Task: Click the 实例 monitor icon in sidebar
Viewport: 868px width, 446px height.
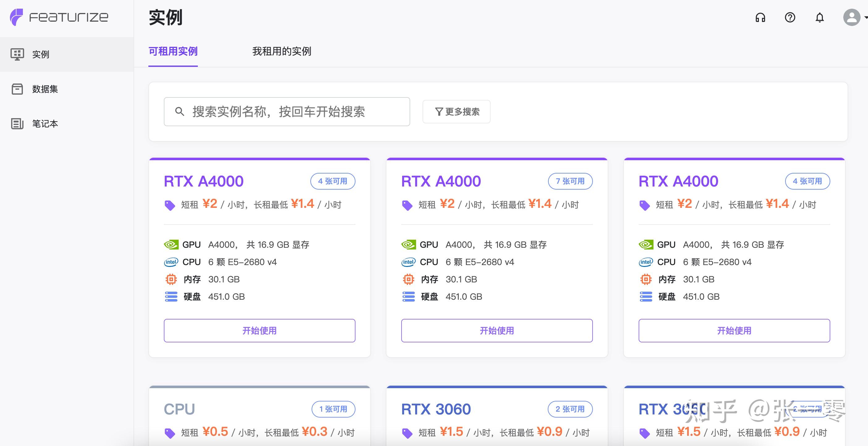Action: click(x=17, y=54)
